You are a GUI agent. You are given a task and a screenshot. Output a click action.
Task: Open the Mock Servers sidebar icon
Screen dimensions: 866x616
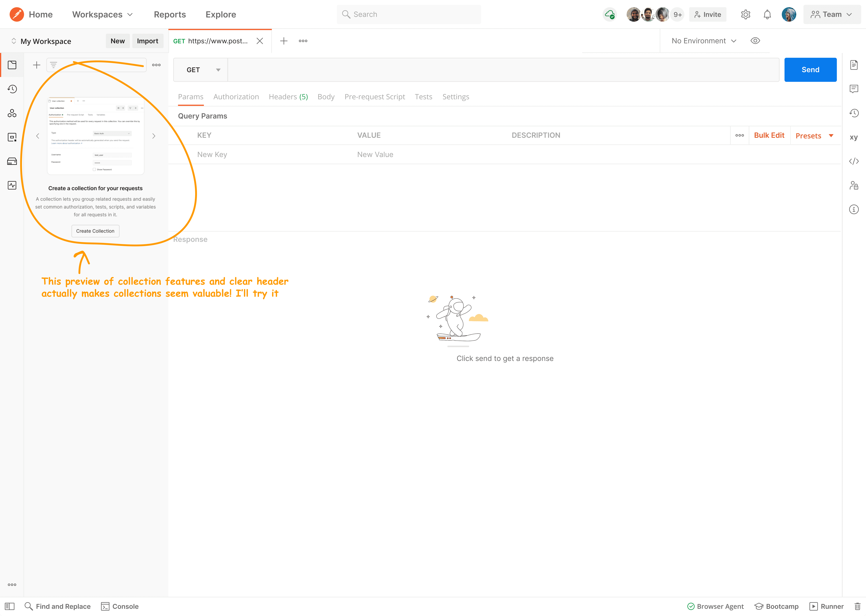click(x=12, y=161)
